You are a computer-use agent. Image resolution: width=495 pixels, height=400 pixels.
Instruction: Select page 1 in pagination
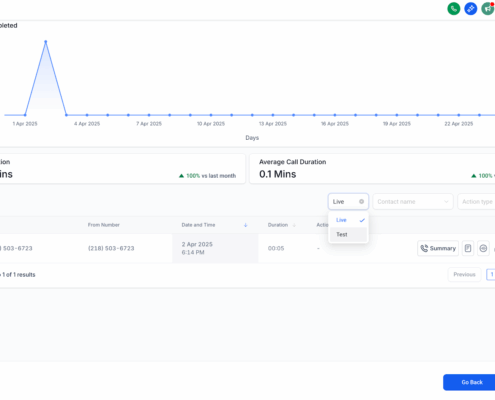491,275
